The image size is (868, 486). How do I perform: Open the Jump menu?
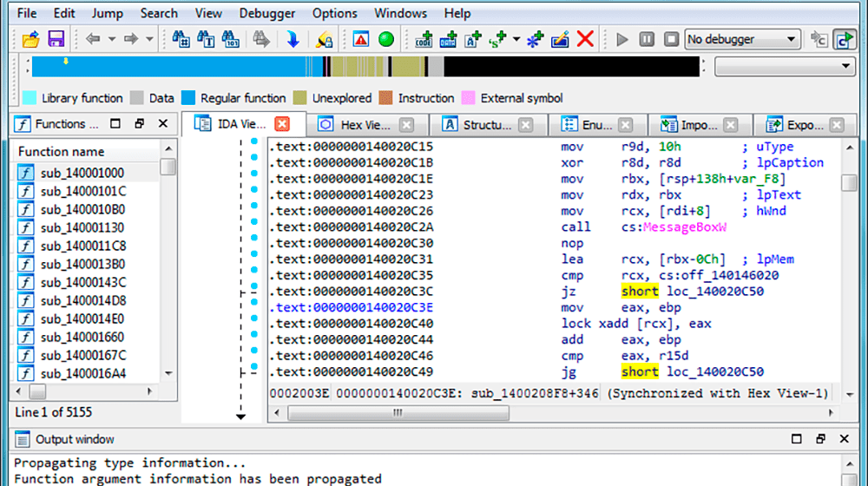point(108,13)
